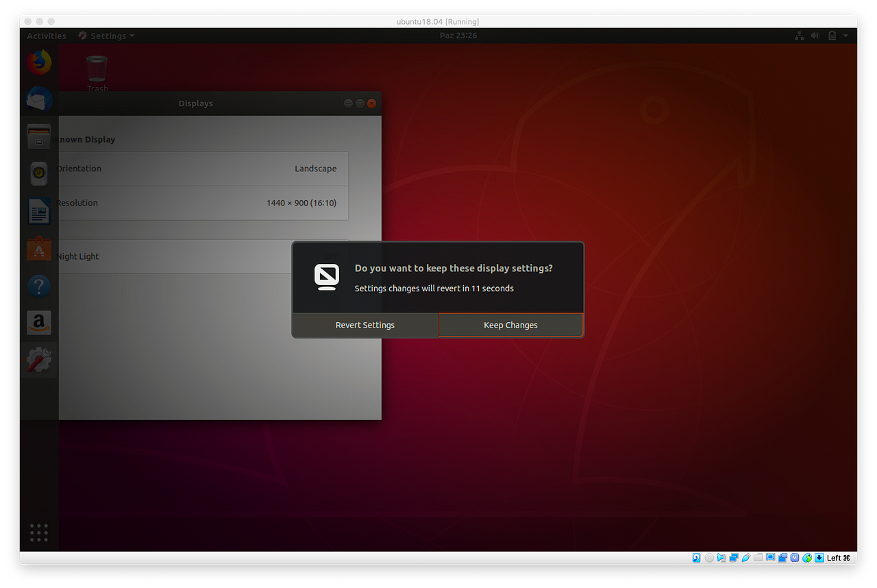Open LibreOffice Writer from the dock

click(x=39, y=211)
